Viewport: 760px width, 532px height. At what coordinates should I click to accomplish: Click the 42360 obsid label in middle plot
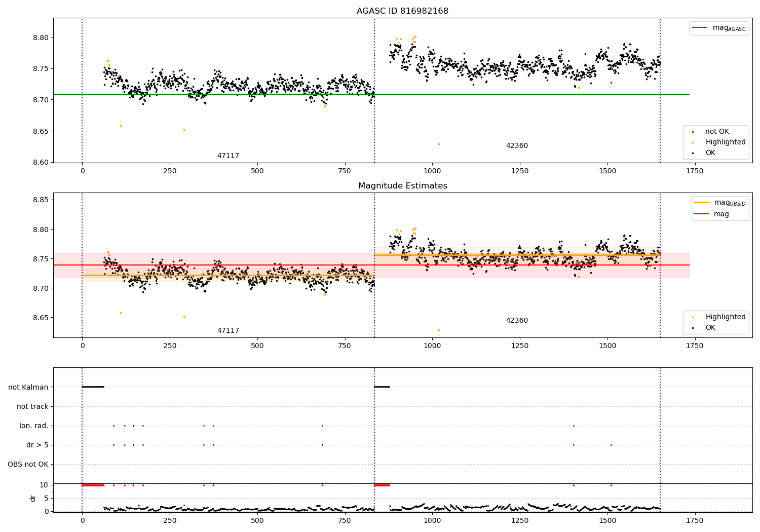tap(517, 321)
